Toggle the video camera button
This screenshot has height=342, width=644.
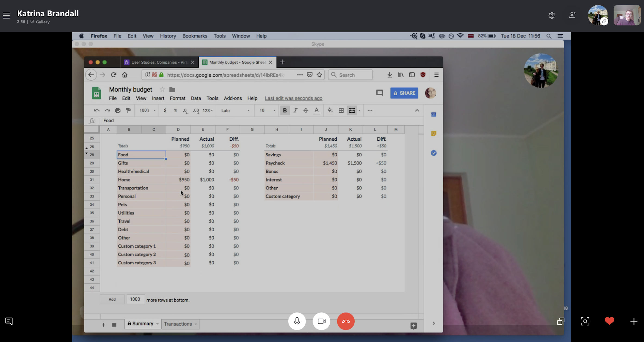pos(321,321)
